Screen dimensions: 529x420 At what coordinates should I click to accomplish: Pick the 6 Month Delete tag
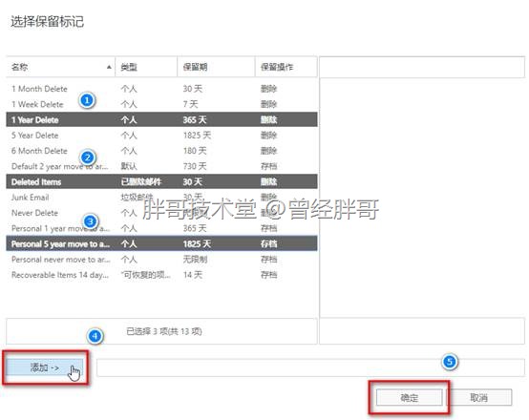(x=161, y=151)
